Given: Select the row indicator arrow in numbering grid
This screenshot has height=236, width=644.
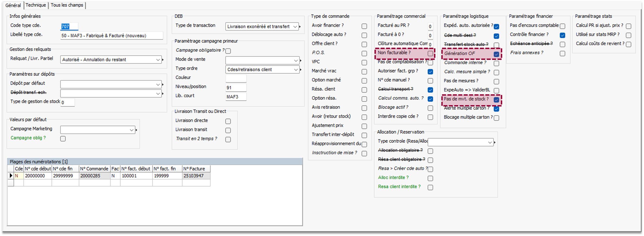Looking at the screenshot, I should 11,176.
